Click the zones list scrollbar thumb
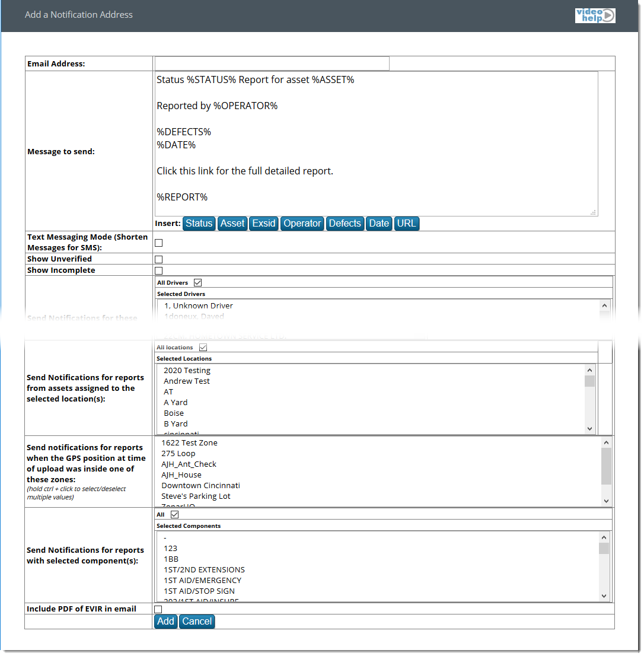This screenshot has height=656, width=644. 607,466
